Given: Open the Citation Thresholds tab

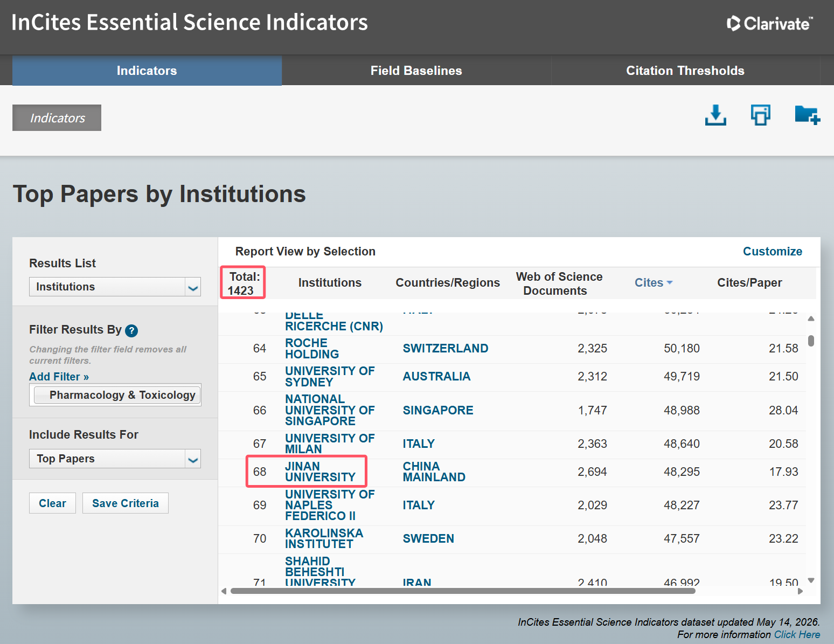Looking at the screenshot, I should [685, 71].
